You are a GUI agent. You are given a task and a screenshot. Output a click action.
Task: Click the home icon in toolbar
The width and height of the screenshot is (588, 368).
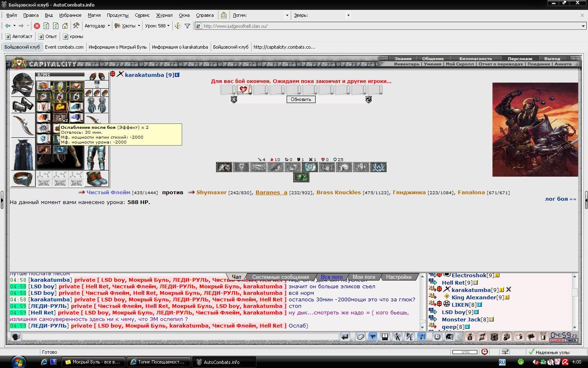point(65,26)
